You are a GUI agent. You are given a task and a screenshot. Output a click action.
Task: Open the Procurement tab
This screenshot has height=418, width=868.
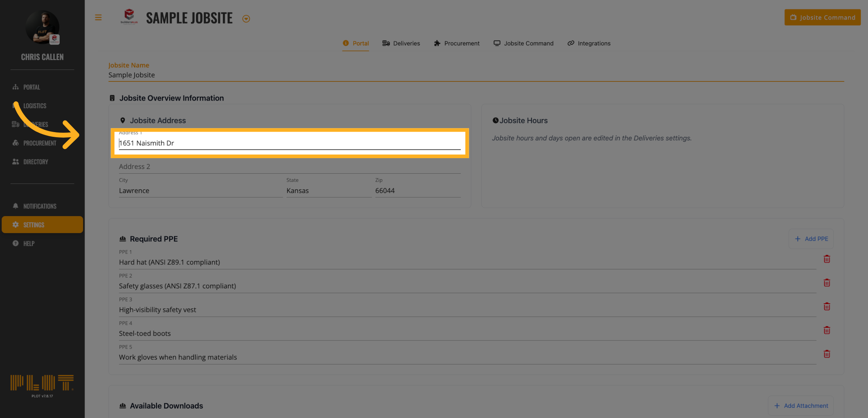pyautogui.click(x=456, y=43)
